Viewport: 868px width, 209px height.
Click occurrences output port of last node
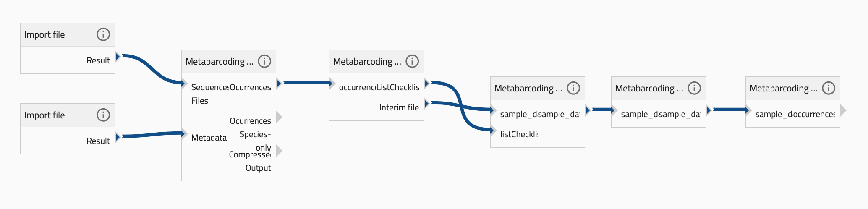tap(843, 110)
